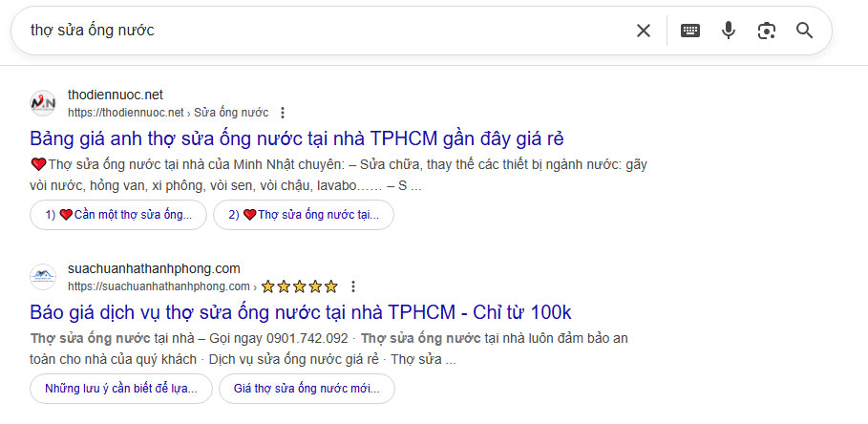Open 'Bảng giá anh thợ sửa ống nước' result
The height and width of the screenshot is (424, 868).
pyautogui.click(x=297, y=138)
